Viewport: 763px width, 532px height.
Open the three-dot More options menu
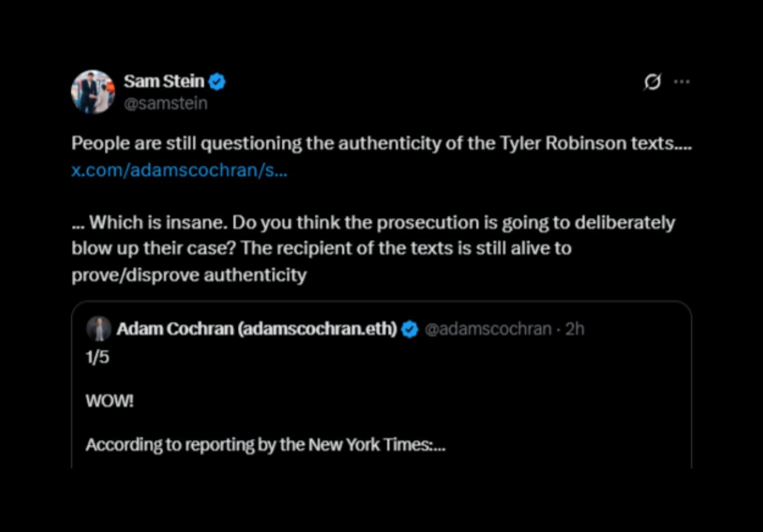click(x=682, y=82)
